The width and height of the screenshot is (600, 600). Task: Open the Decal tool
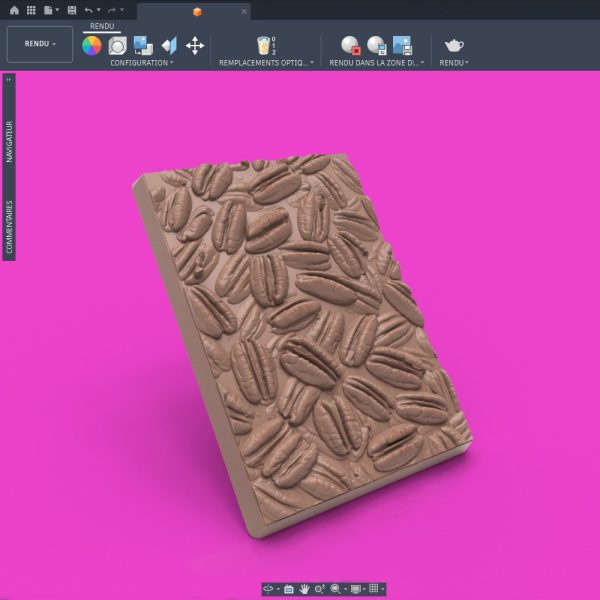pos(143,46)
